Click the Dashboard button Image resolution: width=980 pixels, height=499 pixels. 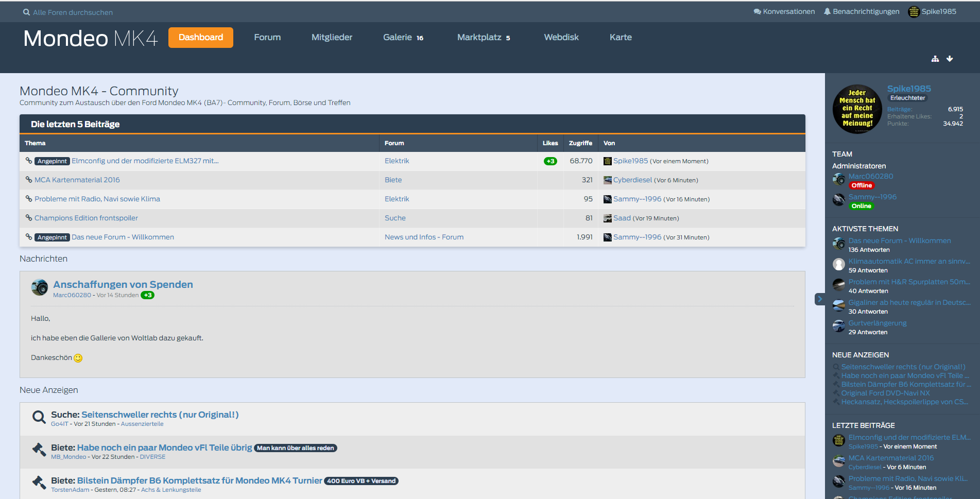[201, 38]
